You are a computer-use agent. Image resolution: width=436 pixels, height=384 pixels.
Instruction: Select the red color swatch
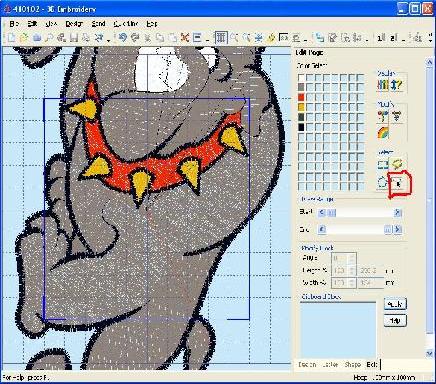[301, 97]
